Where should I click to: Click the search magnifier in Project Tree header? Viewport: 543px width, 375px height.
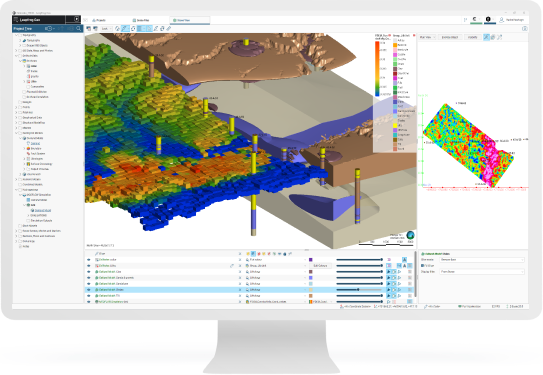[x=79, y=29]
